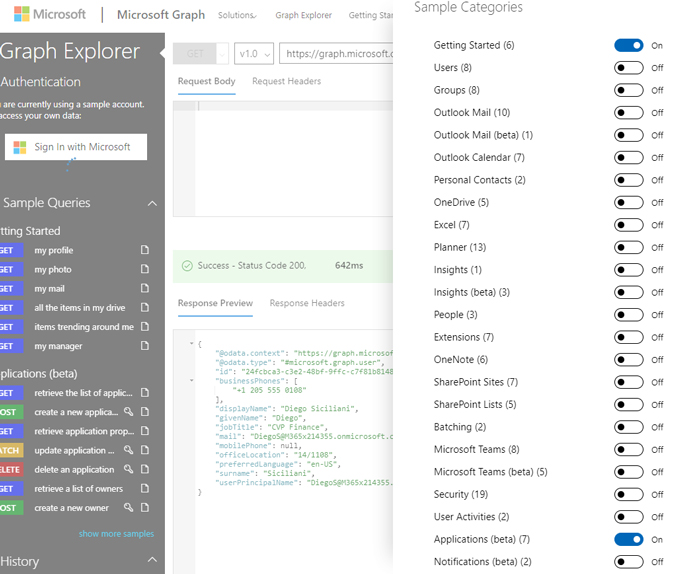This screenshot has height=574, width=700.
Task: Enable the Personal Contacts (2) toggle
Action: (629, 180)
